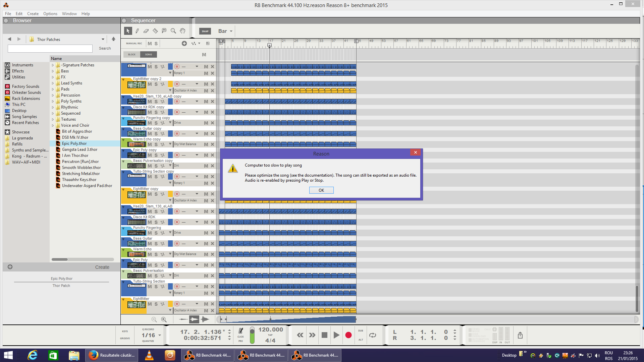644x362 pixels.
Task: Enable record on Disco Kit RDK track
Action: click(177, 222)
